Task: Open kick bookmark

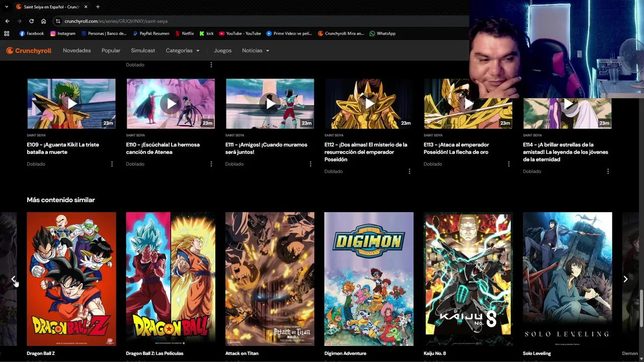Action: tap(206, 34)
